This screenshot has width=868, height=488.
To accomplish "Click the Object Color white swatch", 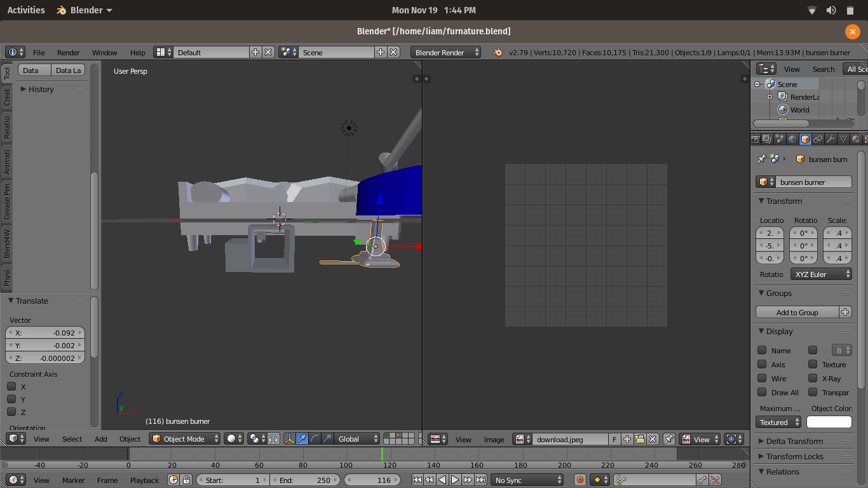I will tap(829, 423).
